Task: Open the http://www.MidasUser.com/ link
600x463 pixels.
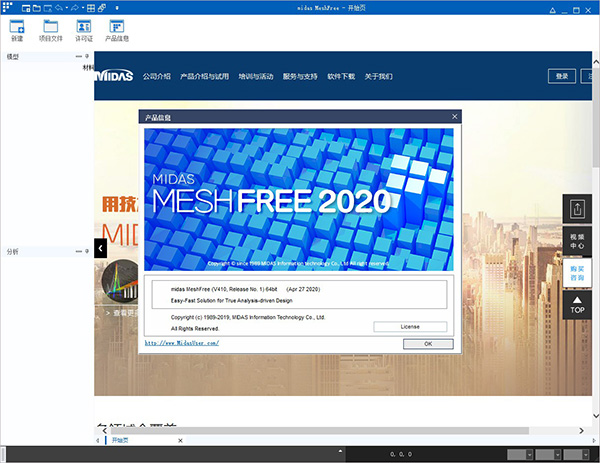Action: (182, 343)
